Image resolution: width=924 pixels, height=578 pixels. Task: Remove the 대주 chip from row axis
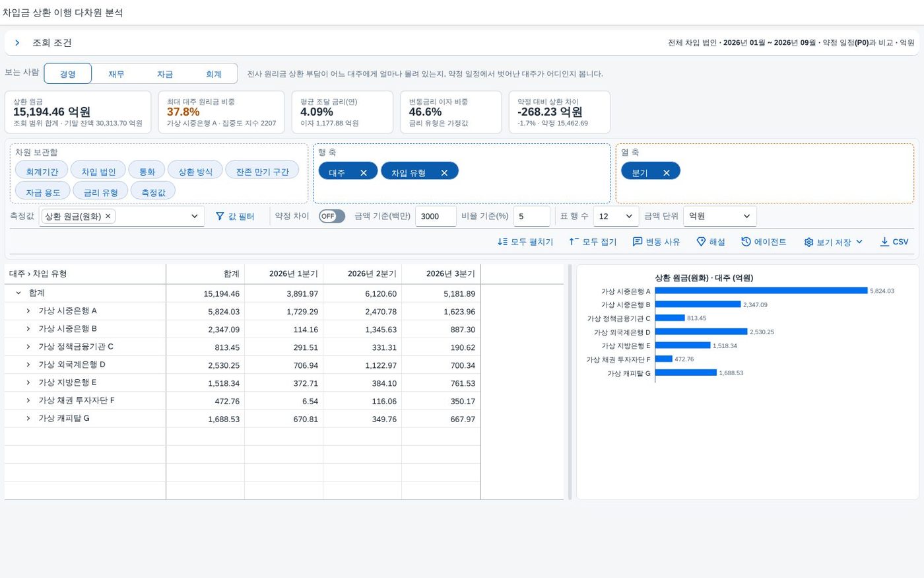tap(363, 172)
